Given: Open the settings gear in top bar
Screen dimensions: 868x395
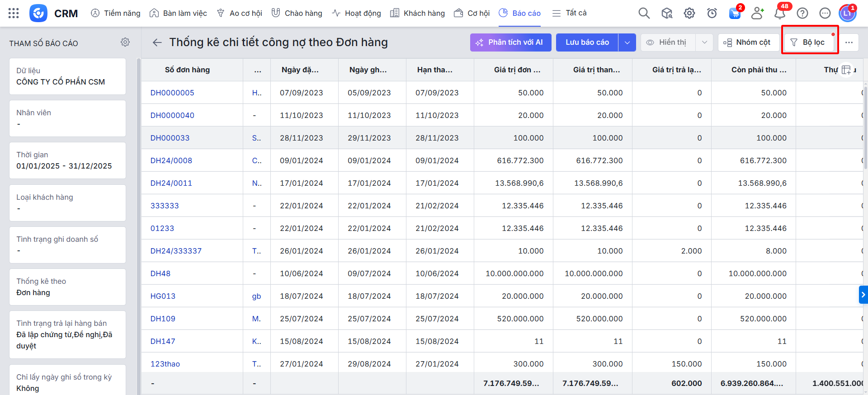Looking at the screenshot, I should tap(689, 13).
